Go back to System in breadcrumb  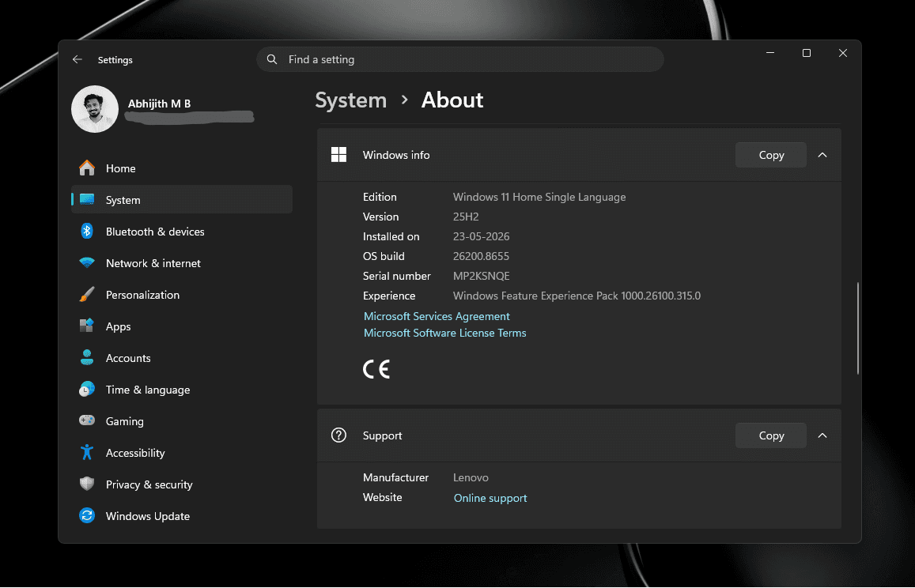[x=350, y=100]
